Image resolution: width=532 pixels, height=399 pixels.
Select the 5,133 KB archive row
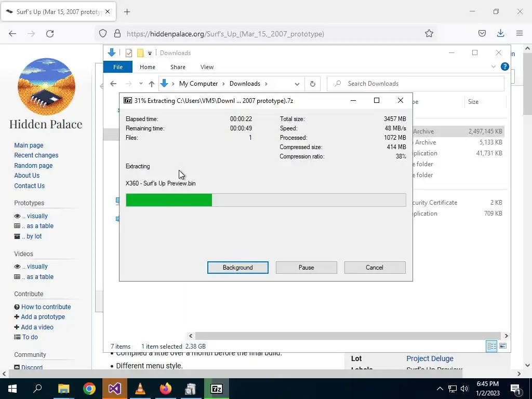click(x=458, y=142)
